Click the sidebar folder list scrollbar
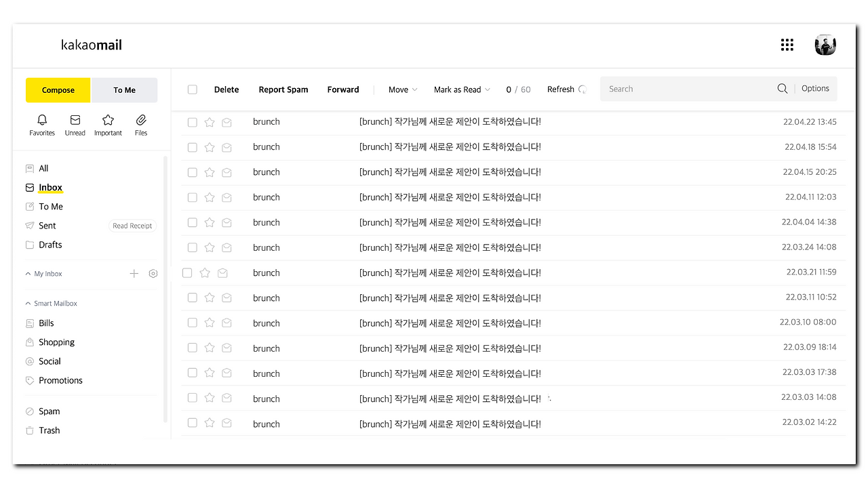 click(165, 289)
